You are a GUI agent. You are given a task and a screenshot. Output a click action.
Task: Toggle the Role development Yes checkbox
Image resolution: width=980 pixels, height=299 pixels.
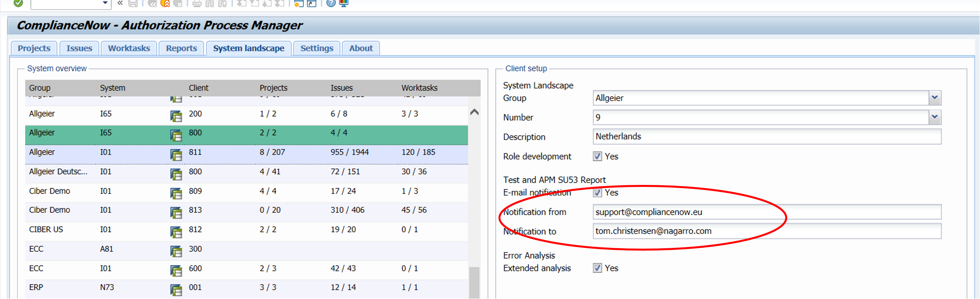597,156
